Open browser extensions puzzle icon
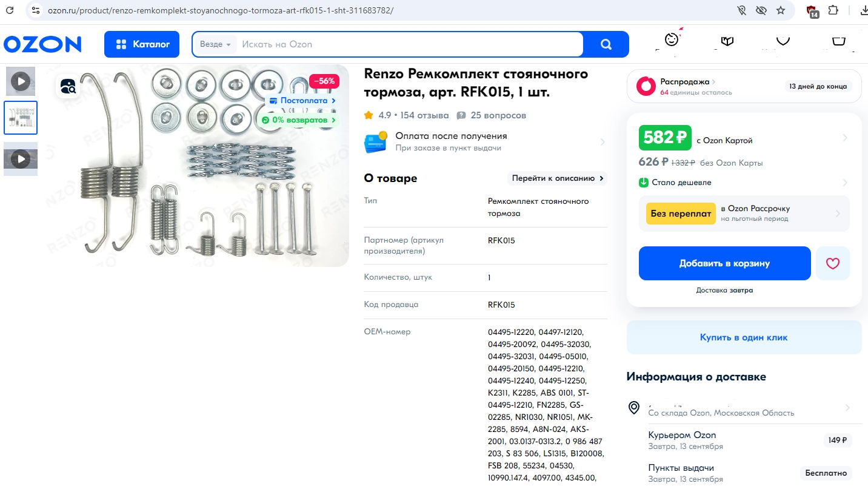 833,10
